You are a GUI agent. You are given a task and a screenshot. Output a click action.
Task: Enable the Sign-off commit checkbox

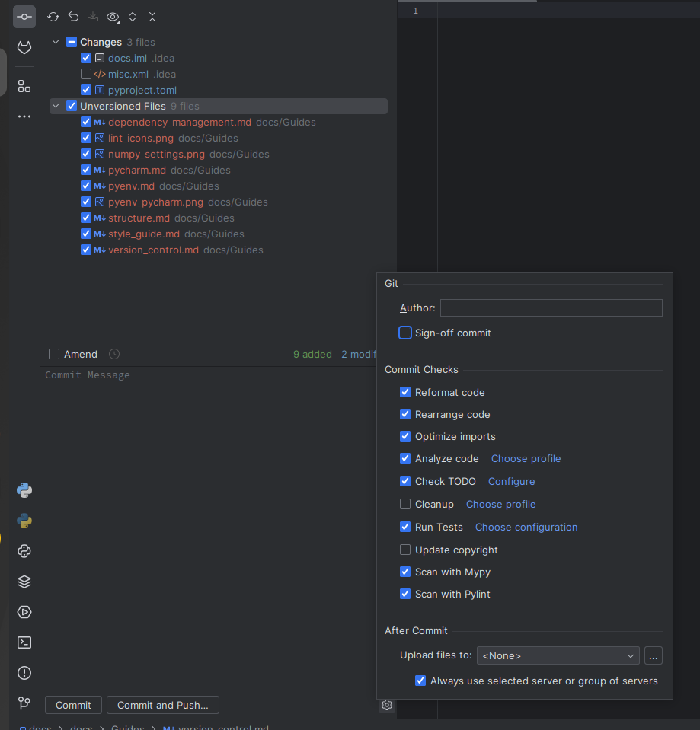click(405, 333)
